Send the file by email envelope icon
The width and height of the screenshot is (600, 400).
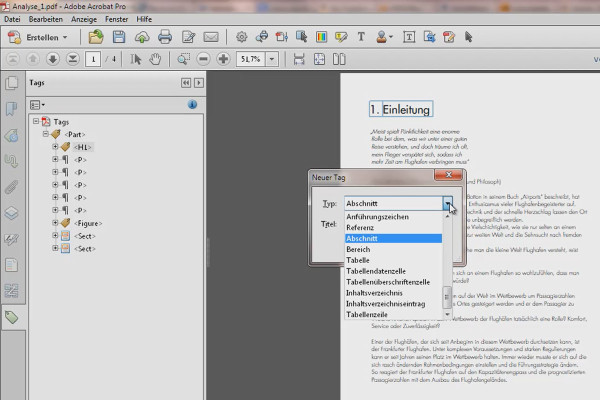point(211,37)
